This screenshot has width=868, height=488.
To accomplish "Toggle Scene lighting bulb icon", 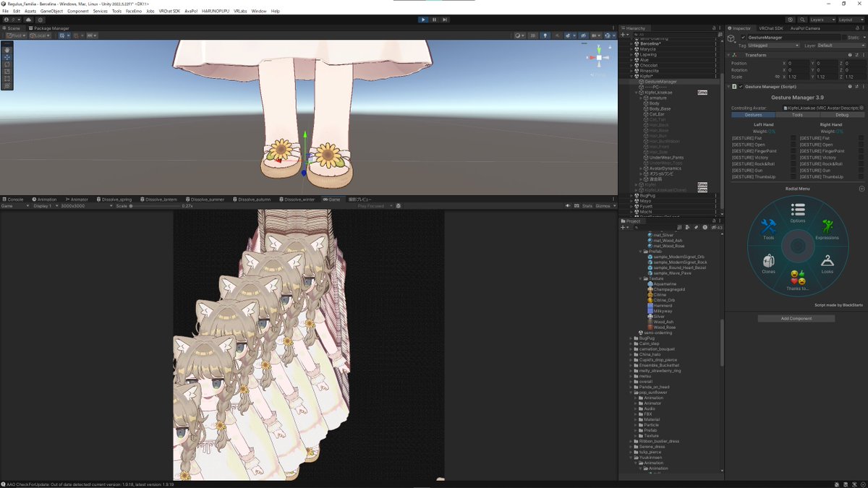I will tap(545, 35).
